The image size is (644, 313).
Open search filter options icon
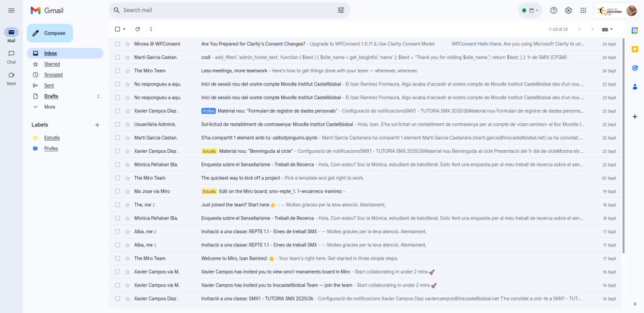tap(341, 10)
